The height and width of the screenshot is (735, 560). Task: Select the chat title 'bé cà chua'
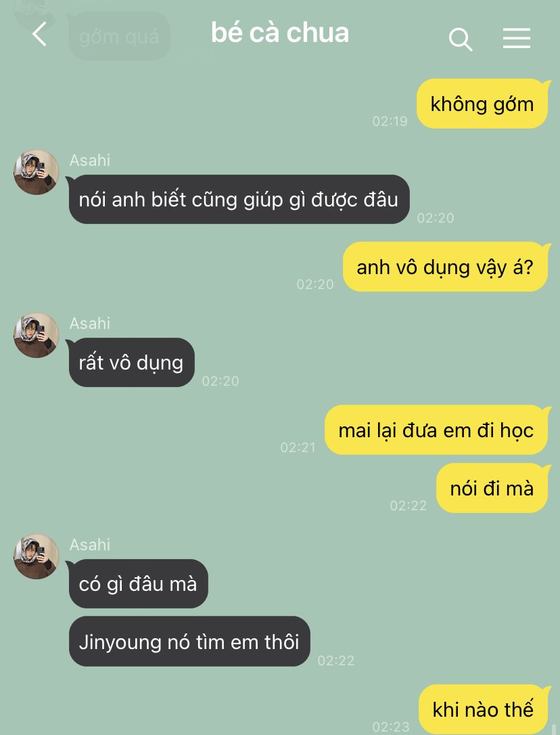coord(280,32)
